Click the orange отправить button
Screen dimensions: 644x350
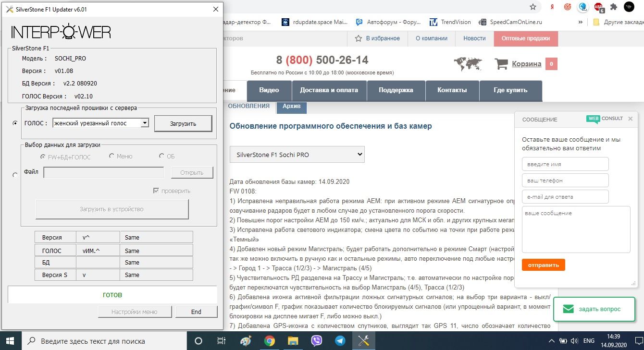[x=543, y=265]
